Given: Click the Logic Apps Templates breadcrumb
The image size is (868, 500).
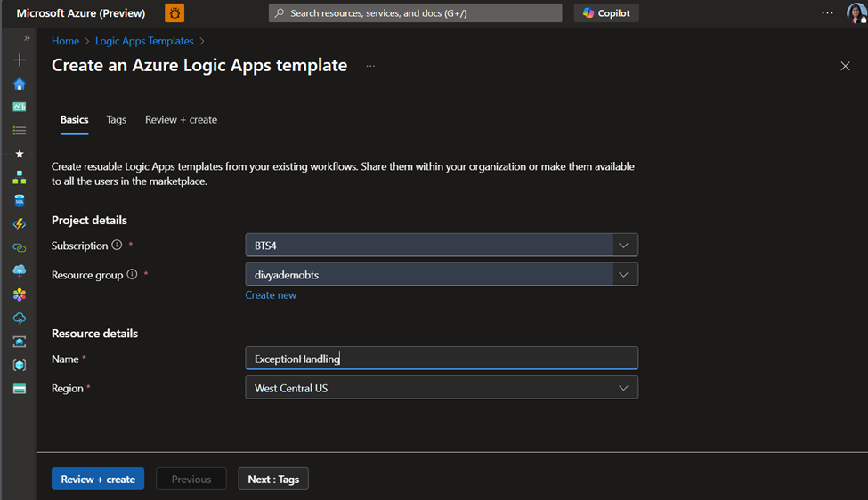Looking at the screenshot, I should tap(144, 41).
